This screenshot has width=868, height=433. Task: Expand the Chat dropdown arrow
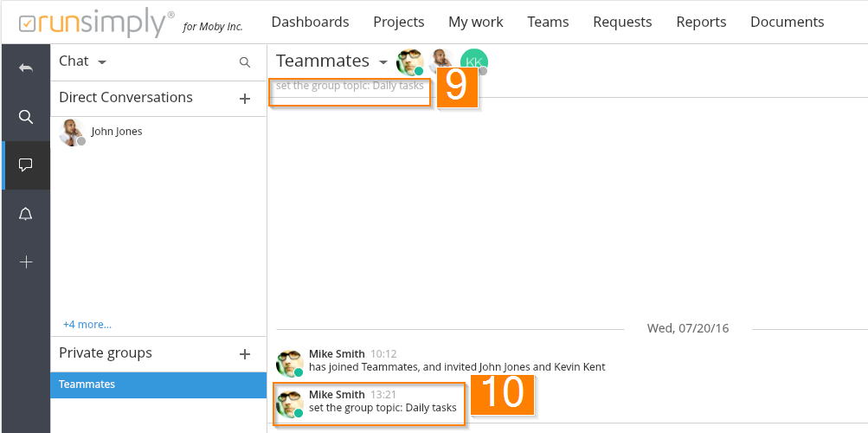102,62
